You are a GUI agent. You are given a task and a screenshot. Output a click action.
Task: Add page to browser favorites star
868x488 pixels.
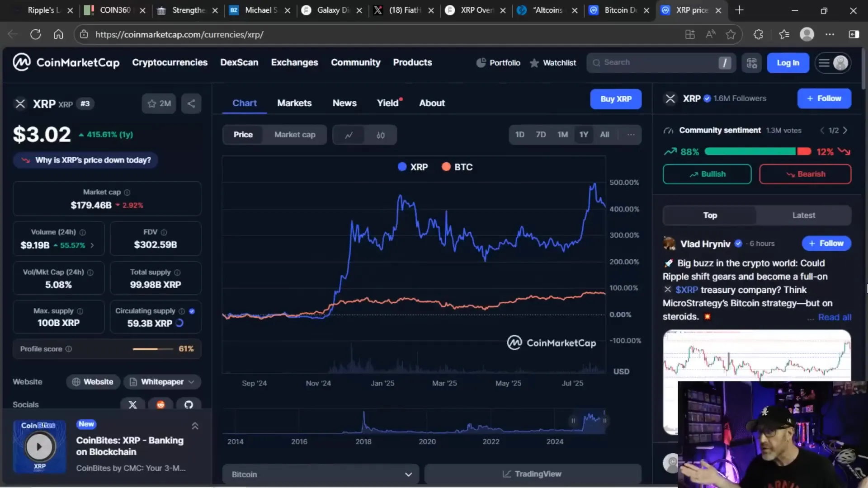click(731, 34)
